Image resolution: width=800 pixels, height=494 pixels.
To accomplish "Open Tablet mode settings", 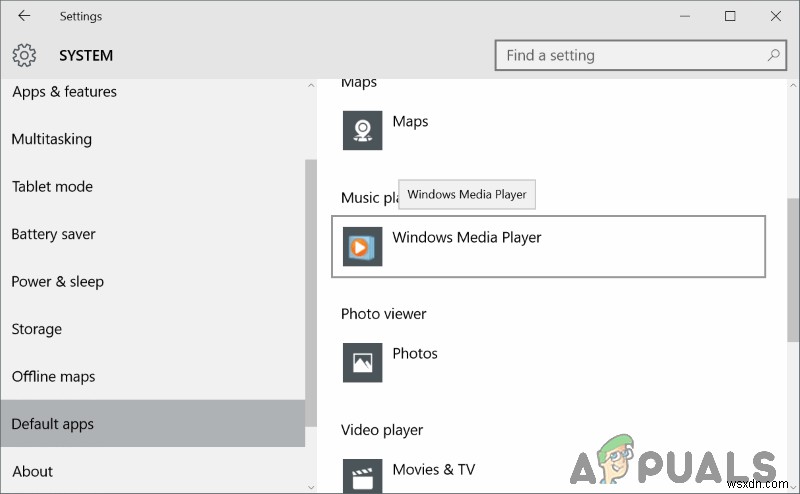I will click(x=52, y=186).
